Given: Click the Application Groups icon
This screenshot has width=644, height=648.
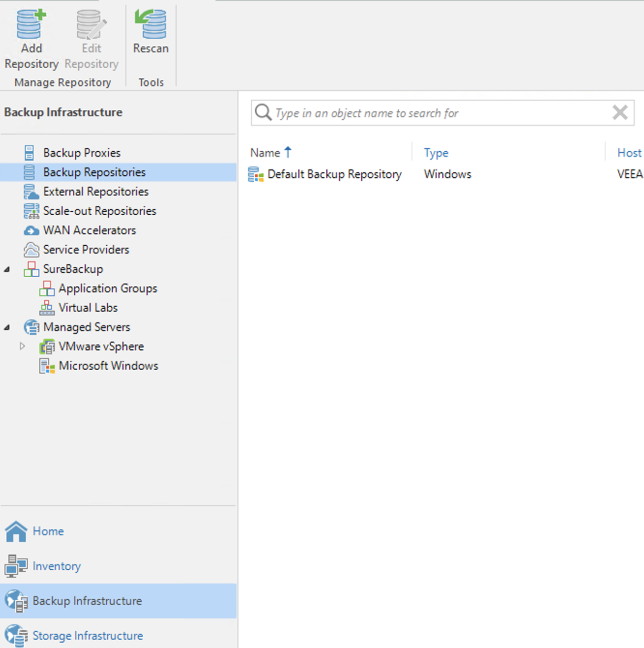Looking at the screenshot, I should click(47, 289).
